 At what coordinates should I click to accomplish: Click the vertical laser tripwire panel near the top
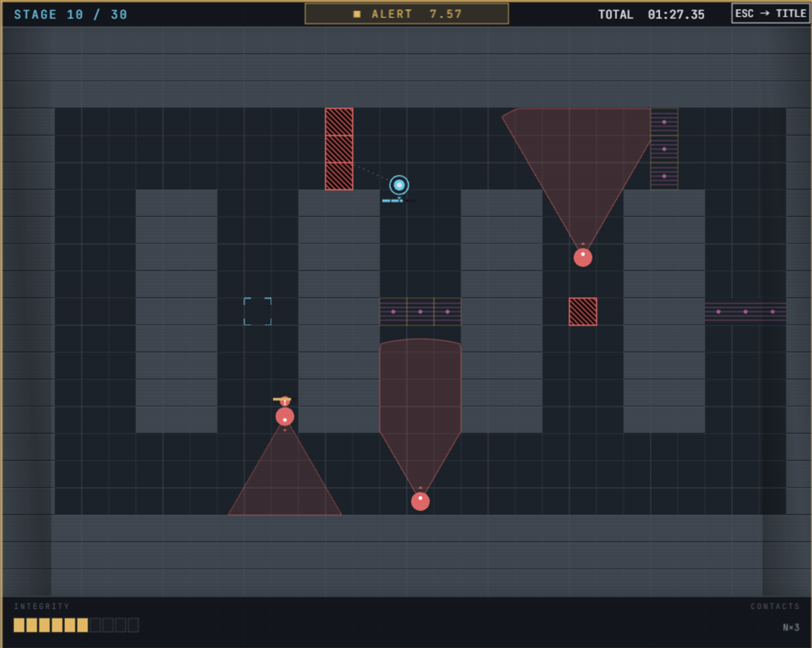click(x=664, y=149)
